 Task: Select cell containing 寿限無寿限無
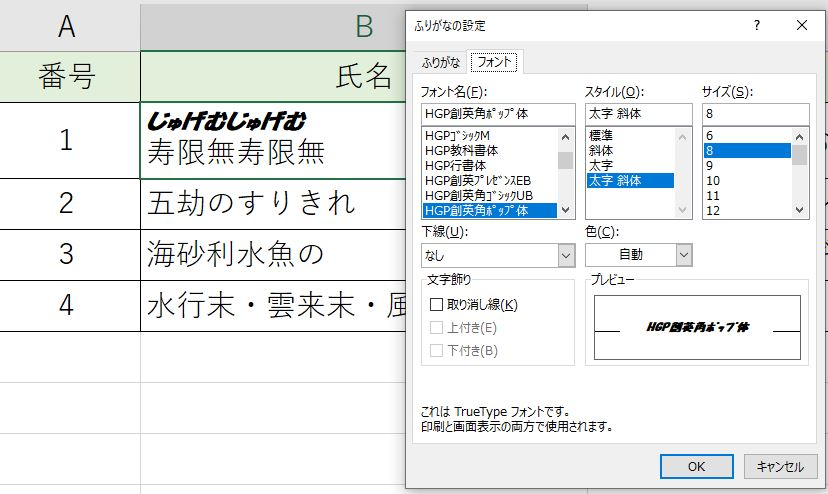pyautogui.click(x=272, y=140)
